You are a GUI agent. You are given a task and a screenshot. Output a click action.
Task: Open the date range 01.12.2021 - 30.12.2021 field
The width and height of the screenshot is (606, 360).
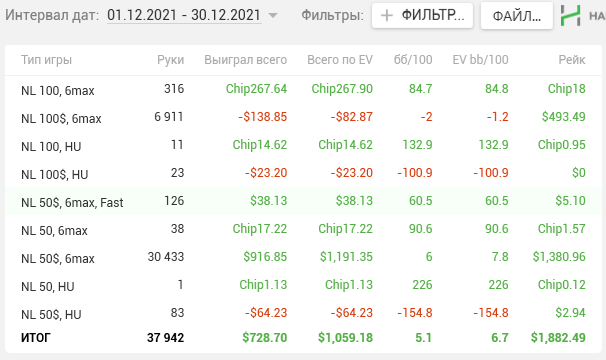click(184, 15)
